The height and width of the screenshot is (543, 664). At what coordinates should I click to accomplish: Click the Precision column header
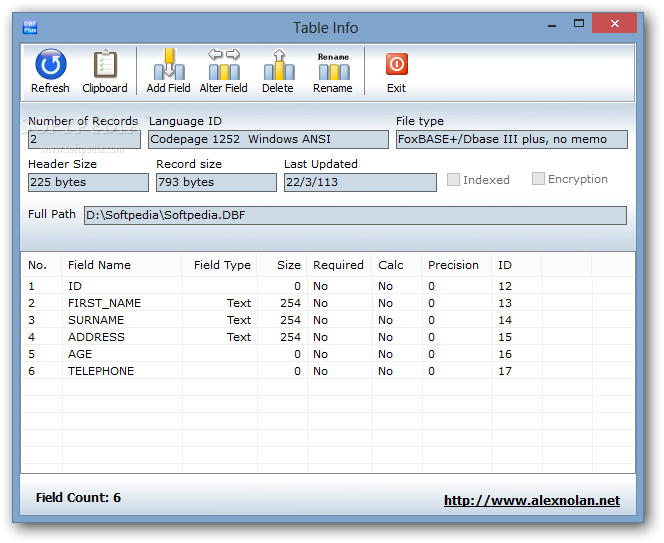point(456,265)
